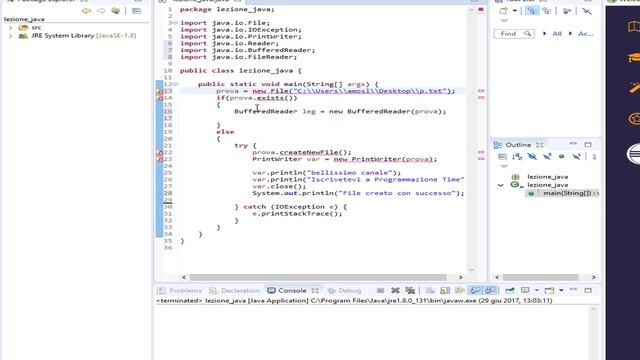640x360 pixels.
Task: Toggle Hide Static Members in Outline toolbar
Action: 547,157
